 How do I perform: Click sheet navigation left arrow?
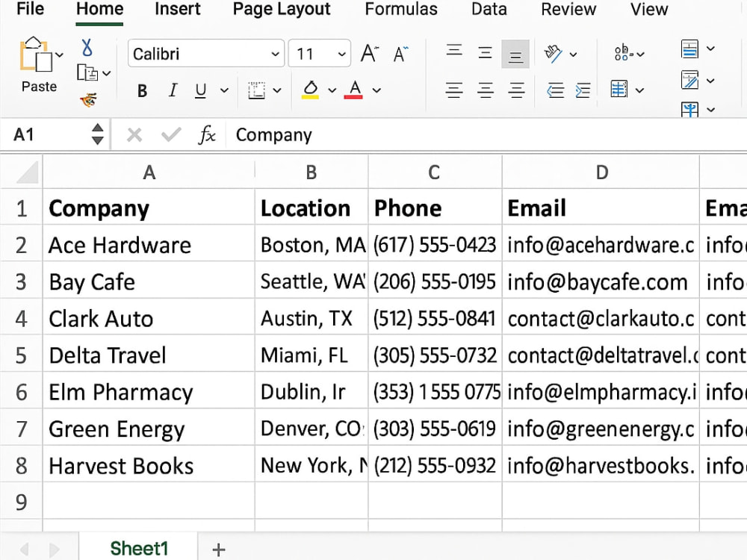coord(24,549)
